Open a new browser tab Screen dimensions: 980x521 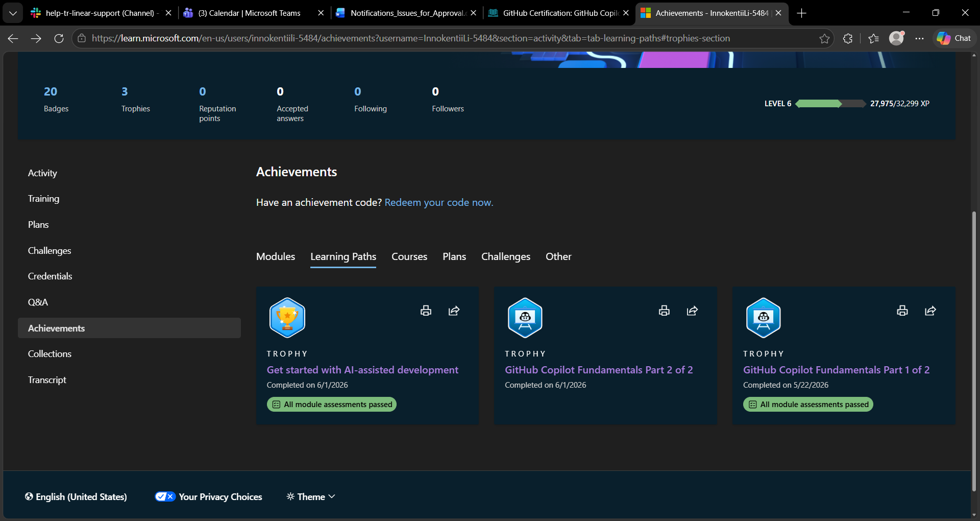[x=801, y=13]
